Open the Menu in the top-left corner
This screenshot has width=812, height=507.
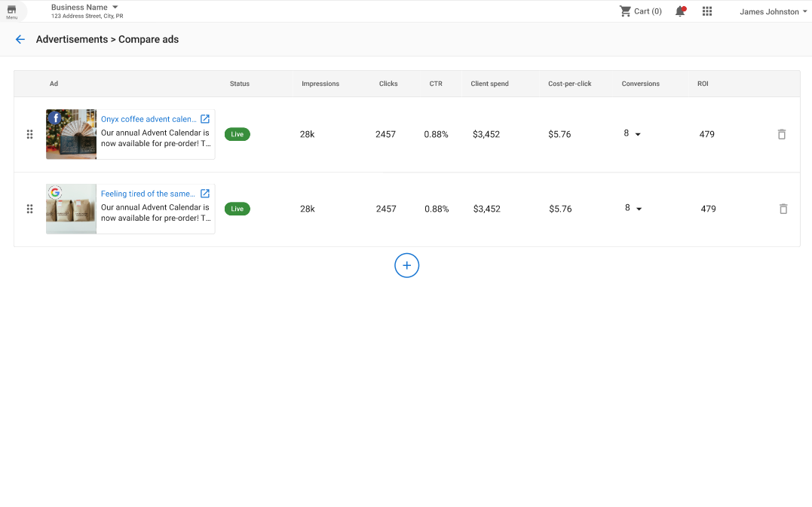coord(13,11)
